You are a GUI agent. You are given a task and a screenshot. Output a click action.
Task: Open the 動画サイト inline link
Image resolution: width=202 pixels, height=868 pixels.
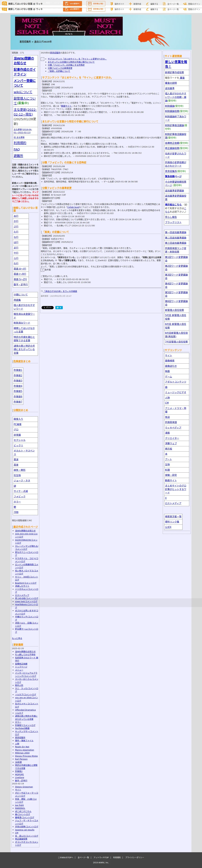(67, 106)
